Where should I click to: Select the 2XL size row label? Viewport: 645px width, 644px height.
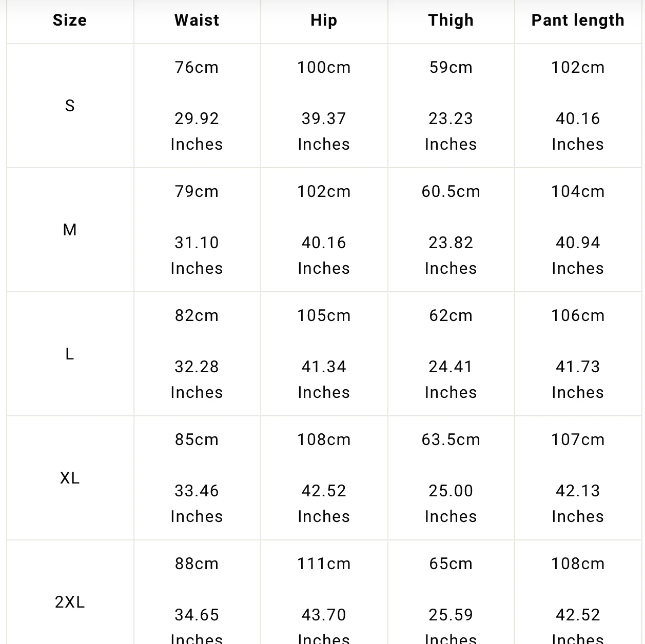[x=70, y=602]
